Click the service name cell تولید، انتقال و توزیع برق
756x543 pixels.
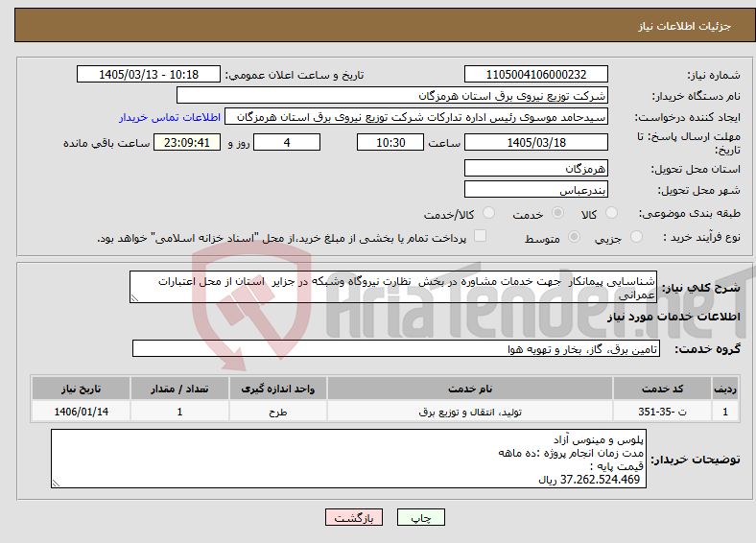(x=470, y=412)
